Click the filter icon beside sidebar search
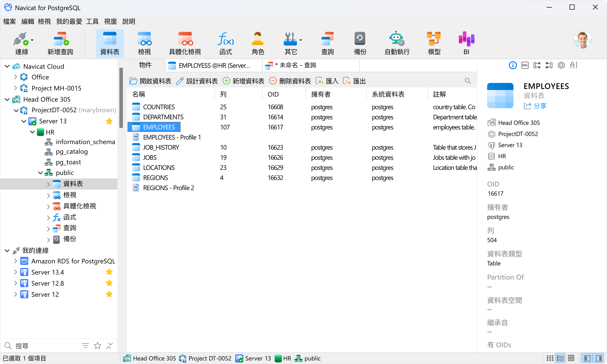The height and width of the screenshot is (364, 607). (x=85, y=346)
